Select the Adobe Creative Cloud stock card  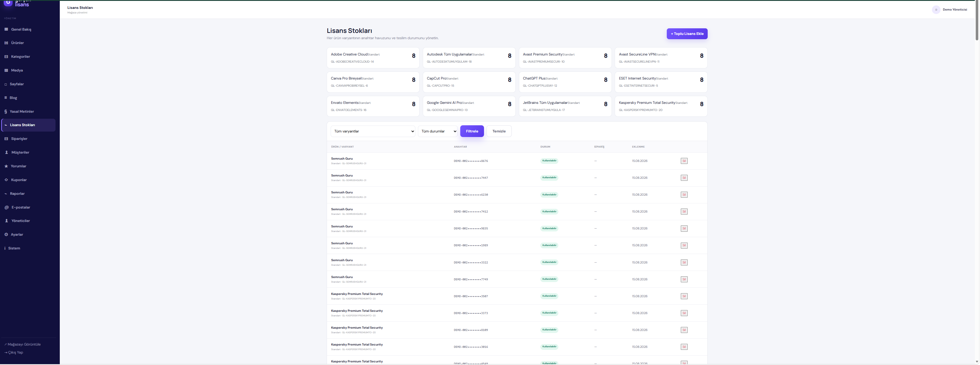(373, 58)
